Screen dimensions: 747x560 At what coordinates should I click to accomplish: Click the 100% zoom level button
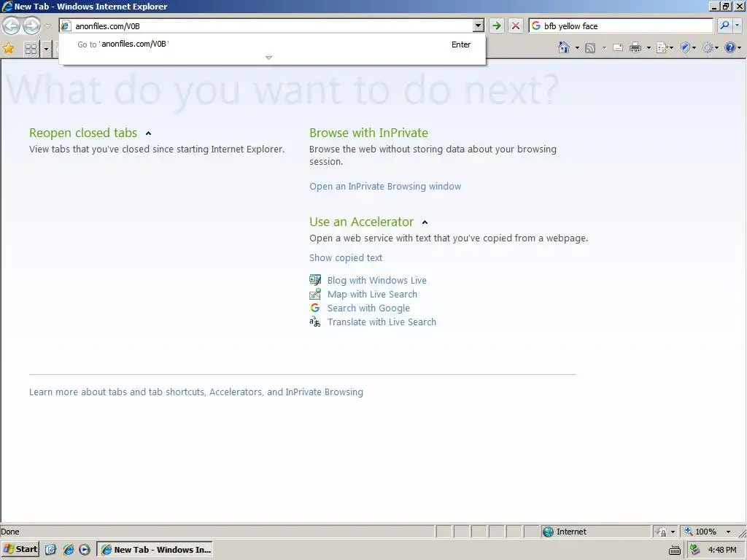pyautogui.click(x=700, y=532)
